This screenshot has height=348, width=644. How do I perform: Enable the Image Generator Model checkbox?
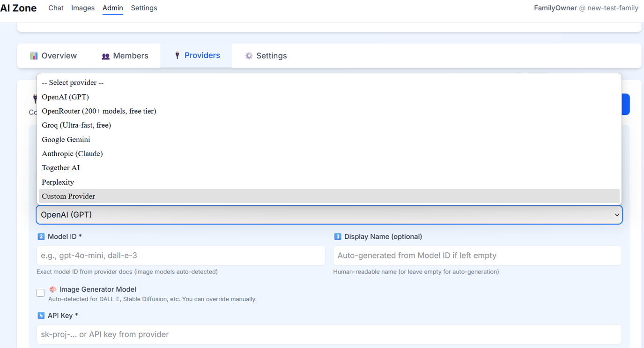point(41,293)
